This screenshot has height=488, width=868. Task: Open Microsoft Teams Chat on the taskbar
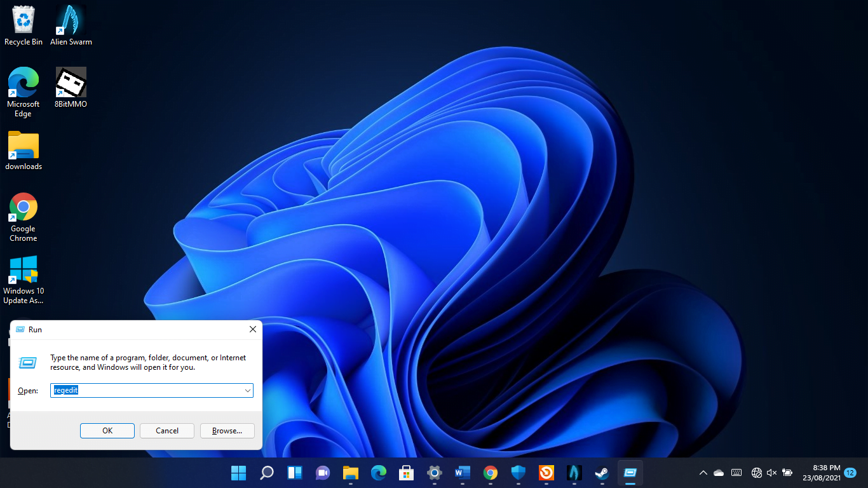(322, 473)
